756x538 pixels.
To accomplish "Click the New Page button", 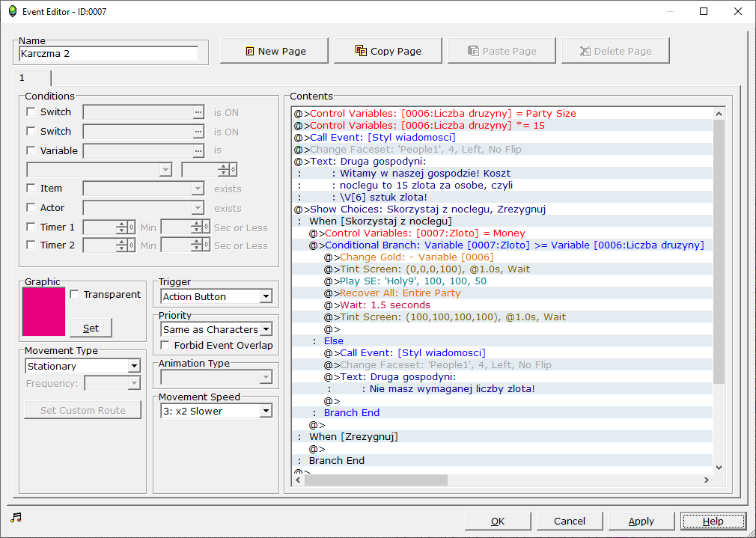I will click(x=274, y=51).
